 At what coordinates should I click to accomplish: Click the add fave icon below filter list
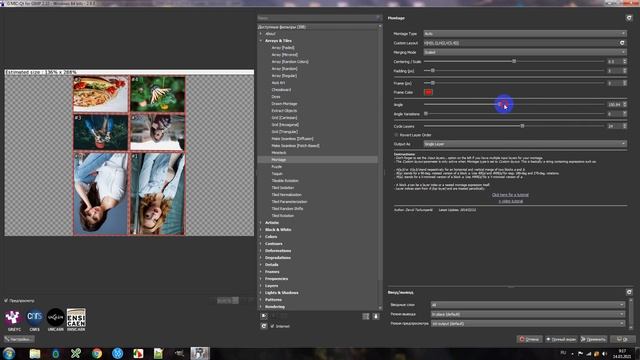pyautogui.click(x=264, y=316)
